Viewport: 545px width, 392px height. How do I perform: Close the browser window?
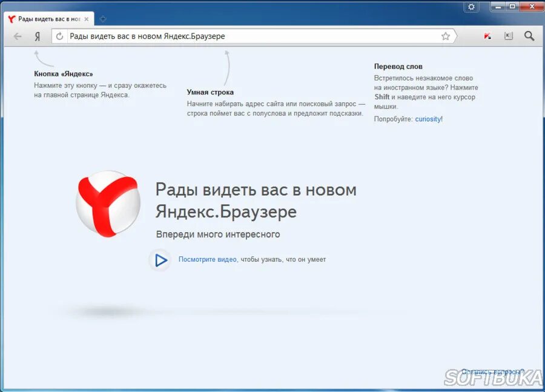click(x=532, y=6)
